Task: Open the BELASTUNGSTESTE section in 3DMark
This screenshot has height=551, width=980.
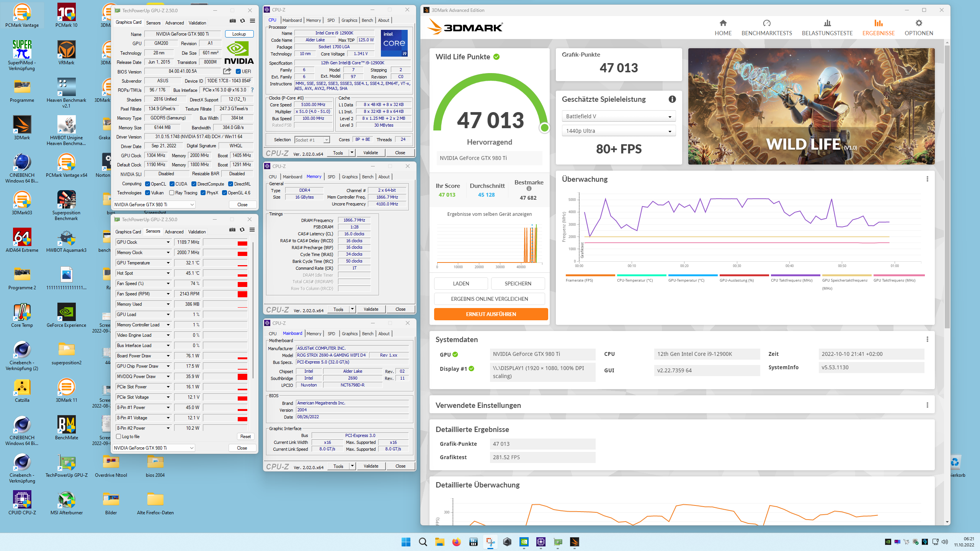Action: 827,28
